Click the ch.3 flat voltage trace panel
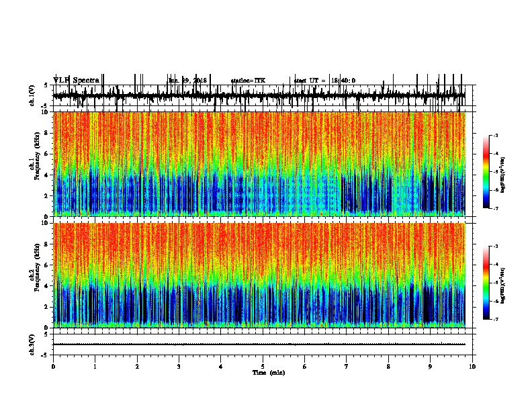 (x=263, y=345)
